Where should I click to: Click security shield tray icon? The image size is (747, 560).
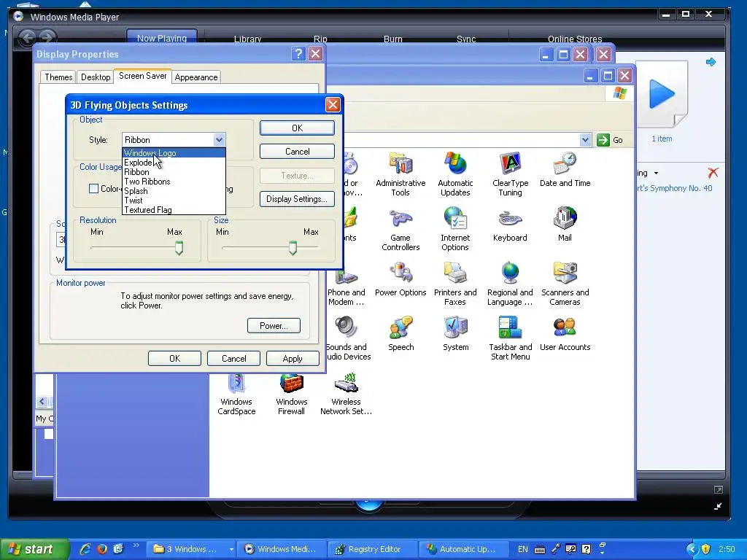pos(706,549)
